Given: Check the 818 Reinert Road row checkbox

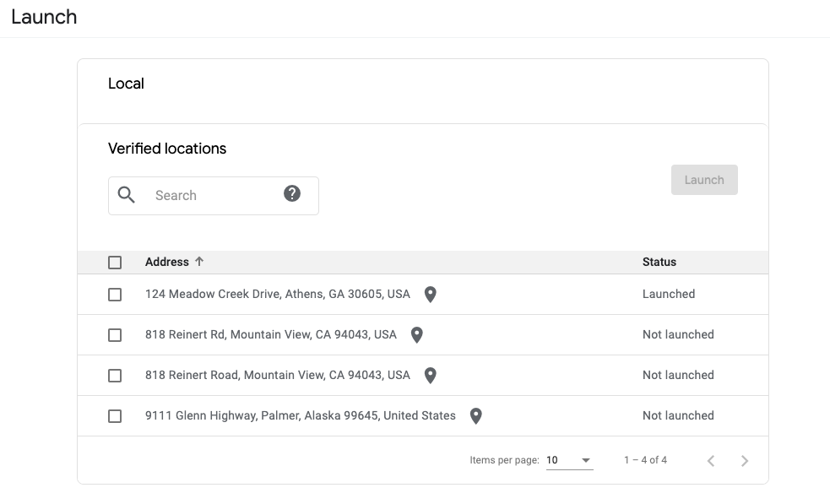Looking at the screenshot, I should click(x=115, y=376).
